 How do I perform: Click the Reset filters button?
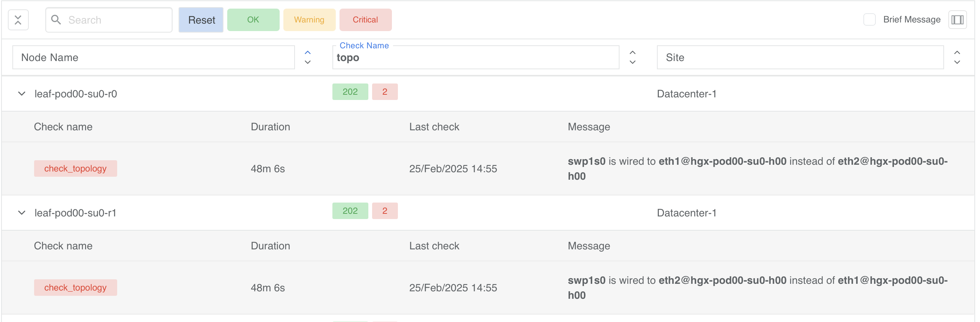click(x=201, y=20)
